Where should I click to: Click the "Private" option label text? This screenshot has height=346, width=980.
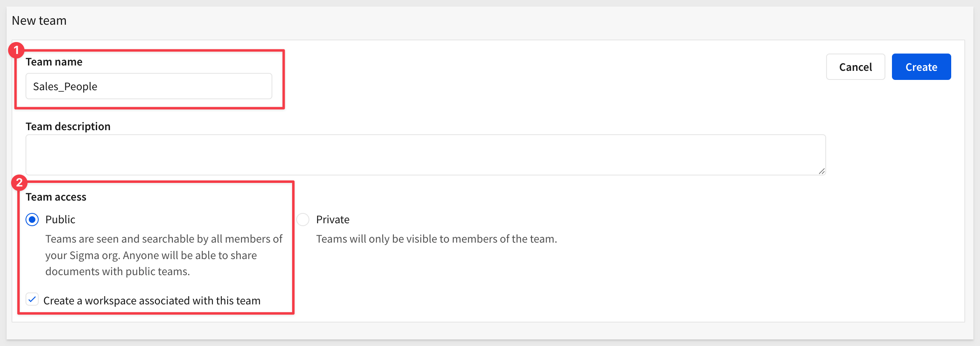(332, 220)
